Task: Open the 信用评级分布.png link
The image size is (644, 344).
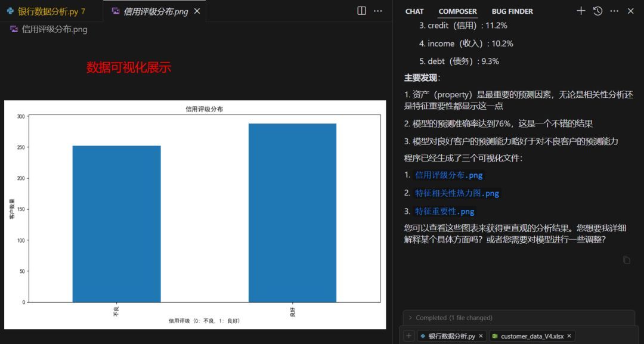Action: pyautogui.click(x=448, y=175)
